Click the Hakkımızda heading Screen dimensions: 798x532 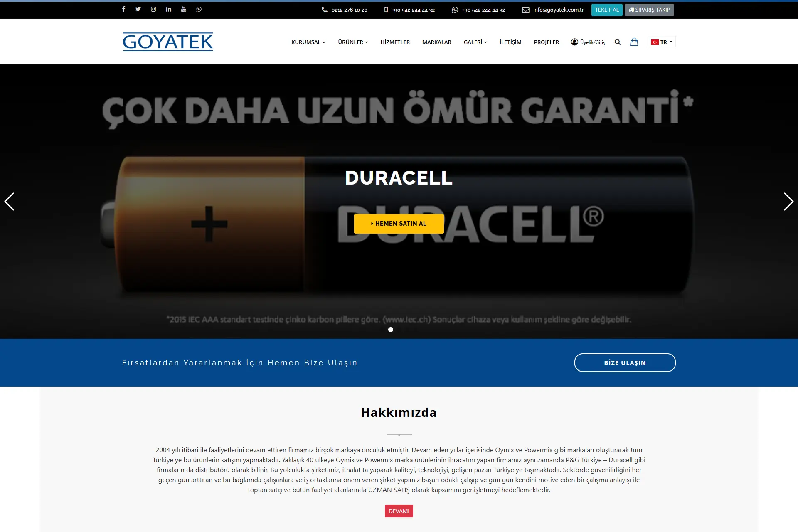(399, 413)
